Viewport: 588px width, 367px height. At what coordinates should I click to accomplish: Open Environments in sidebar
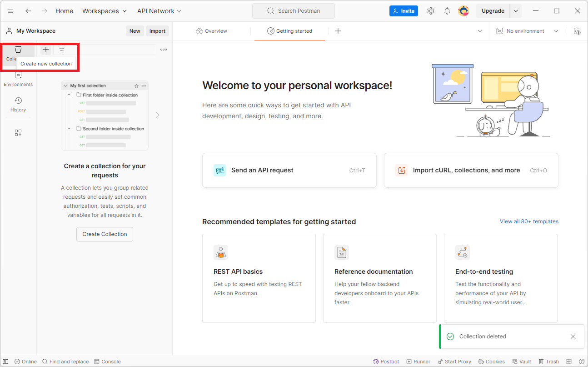point(18,79)
